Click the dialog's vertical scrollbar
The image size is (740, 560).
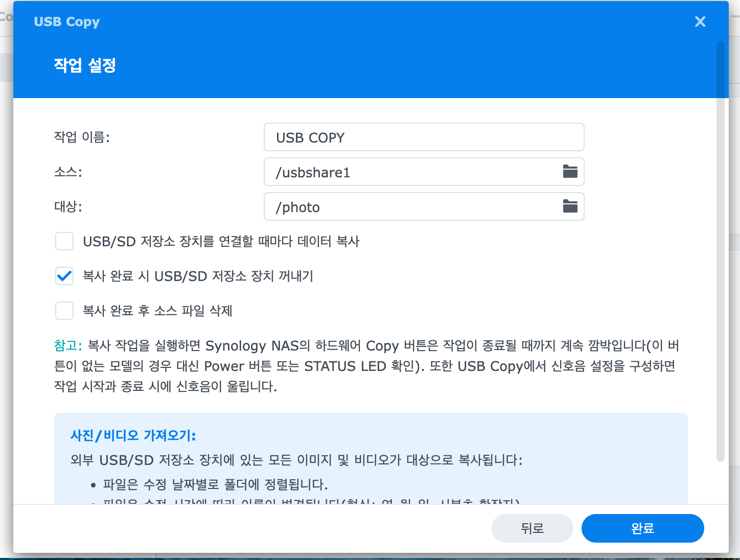coord(721,251)
